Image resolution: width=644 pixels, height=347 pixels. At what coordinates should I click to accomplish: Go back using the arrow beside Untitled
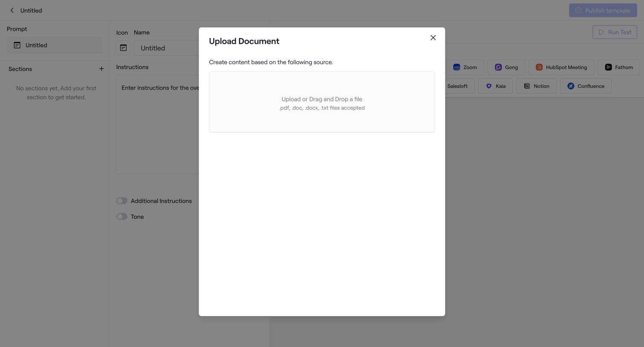(12, 10)
